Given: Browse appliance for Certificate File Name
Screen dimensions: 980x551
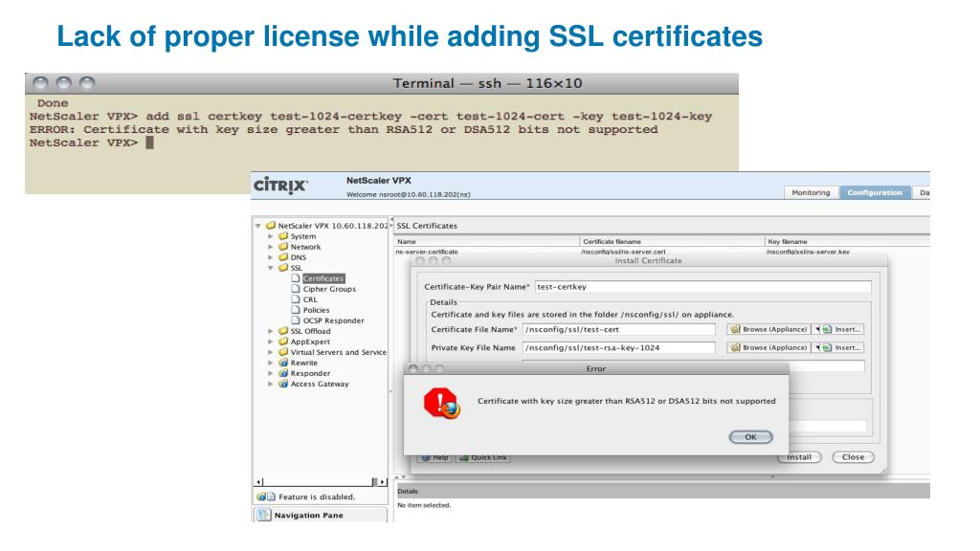Looking at the screenshot, I should 768,330.
